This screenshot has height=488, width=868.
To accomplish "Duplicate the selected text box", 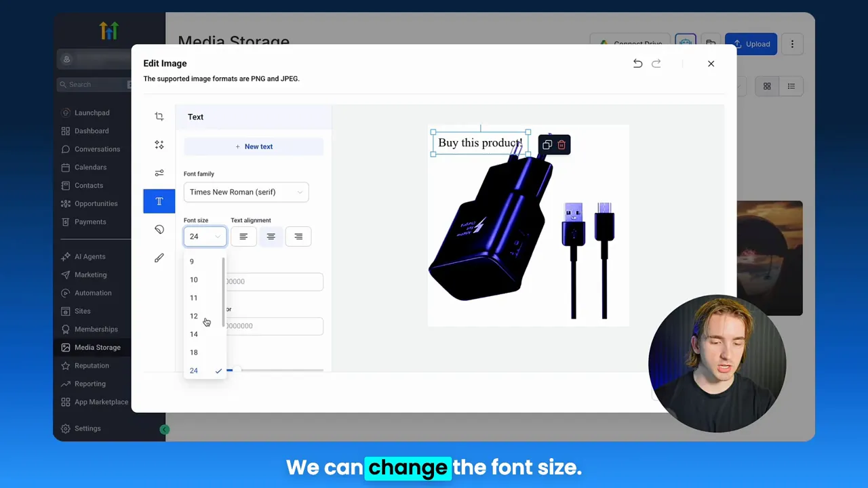I will pyautogui.click(x=547, y=145).
